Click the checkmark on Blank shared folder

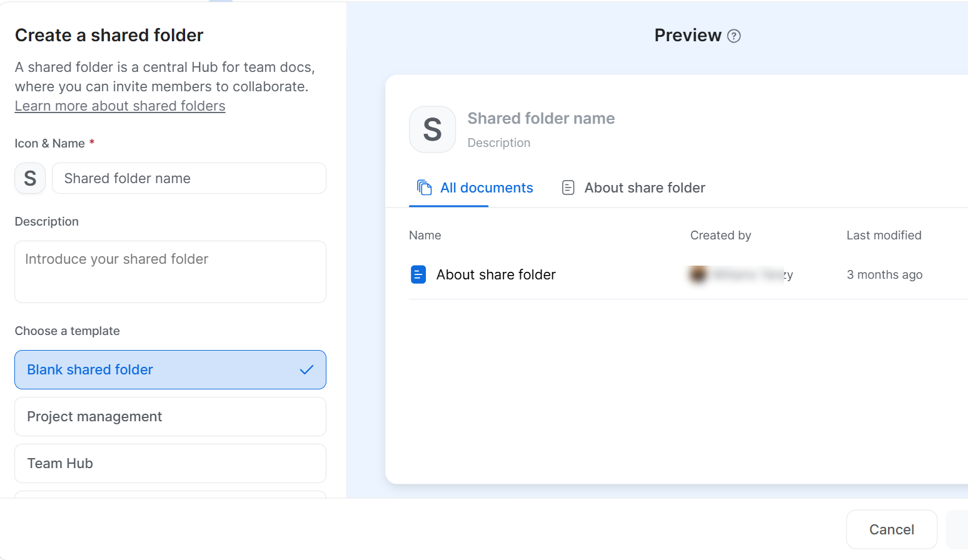(306, 369)
